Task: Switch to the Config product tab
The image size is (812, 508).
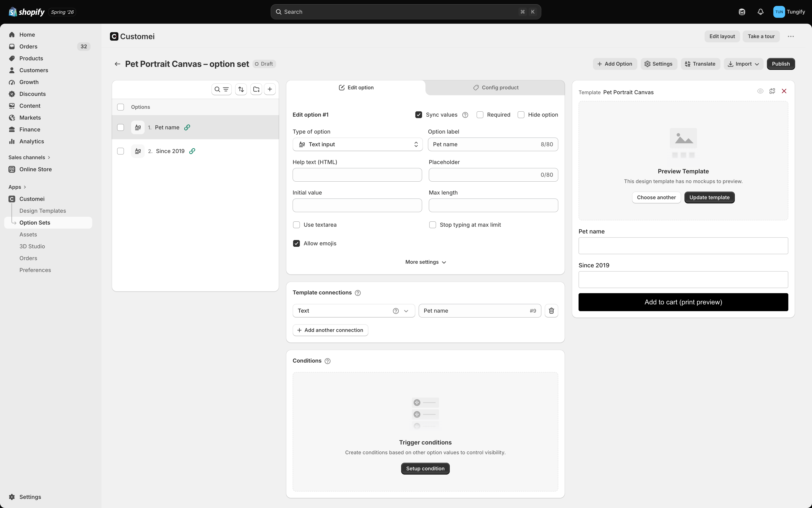Action: click(495, 88)
